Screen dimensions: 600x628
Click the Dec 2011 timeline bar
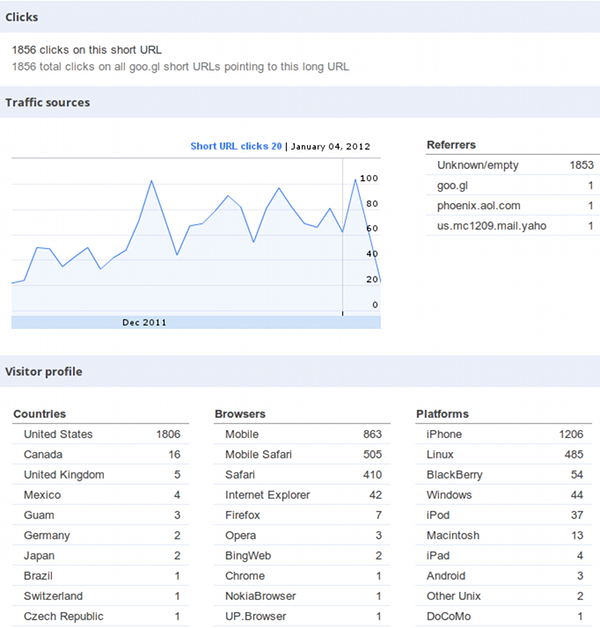(196, 322)
